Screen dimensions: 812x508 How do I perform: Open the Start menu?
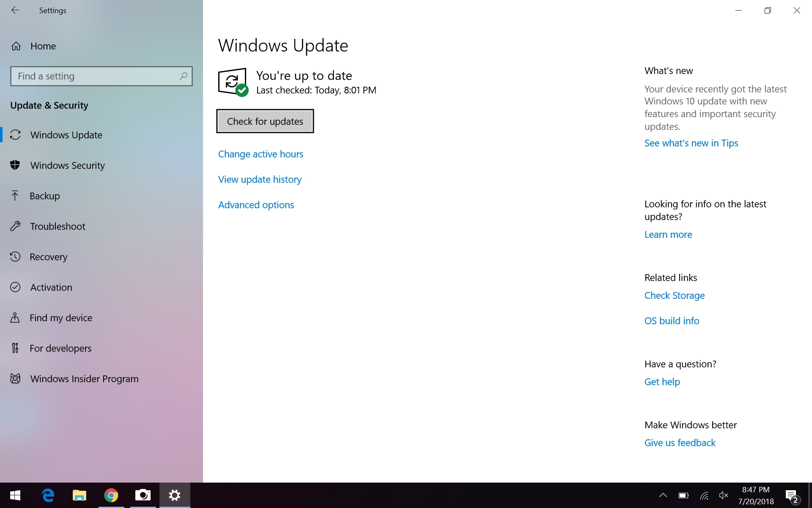coord(15,495)
